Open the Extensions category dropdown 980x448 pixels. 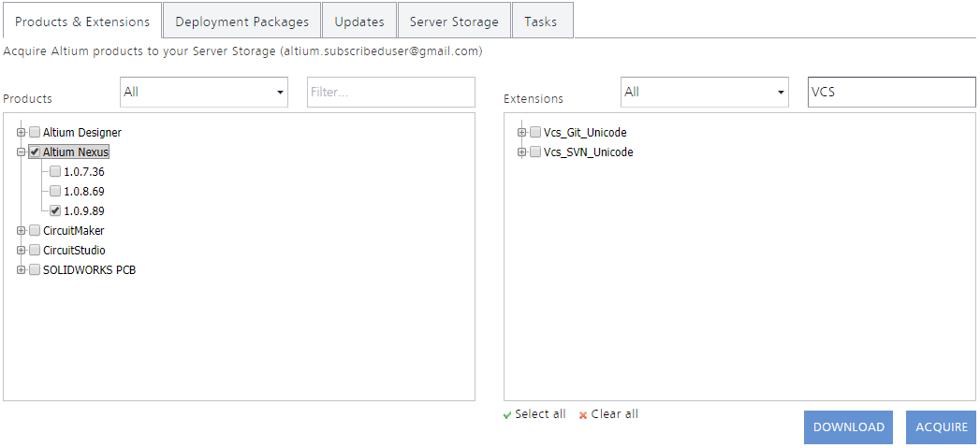pos(704,93)
